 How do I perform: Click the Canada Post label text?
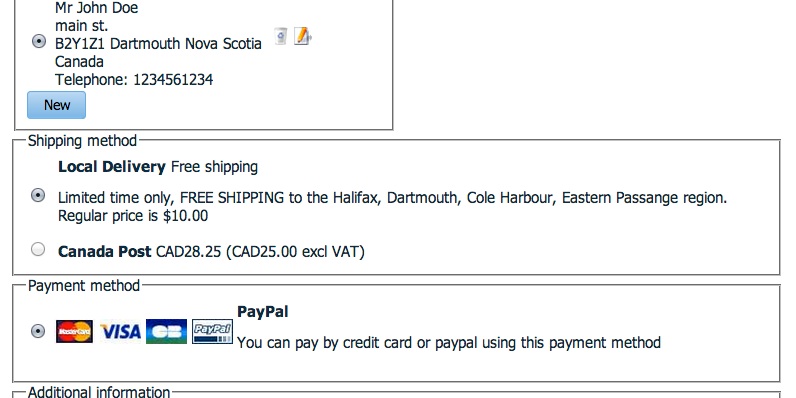(105, 251)
